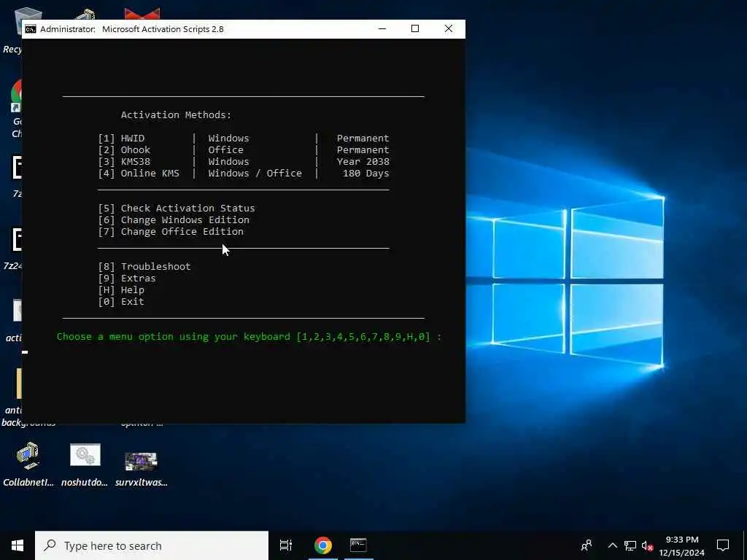Viewport: 747px width, 560px height.
Task: Click "Permanent" in the HWID row
Action: (x=363, y=138)
